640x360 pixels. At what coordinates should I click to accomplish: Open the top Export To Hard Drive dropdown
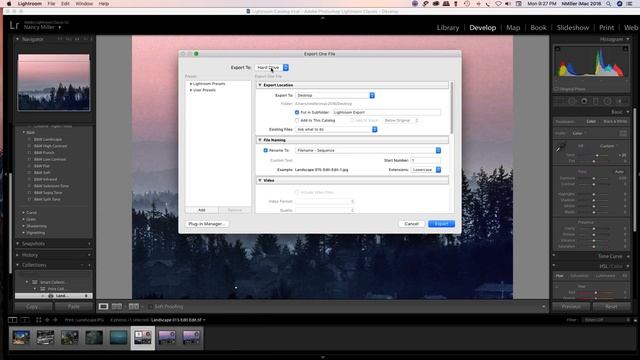click(272, 67)
